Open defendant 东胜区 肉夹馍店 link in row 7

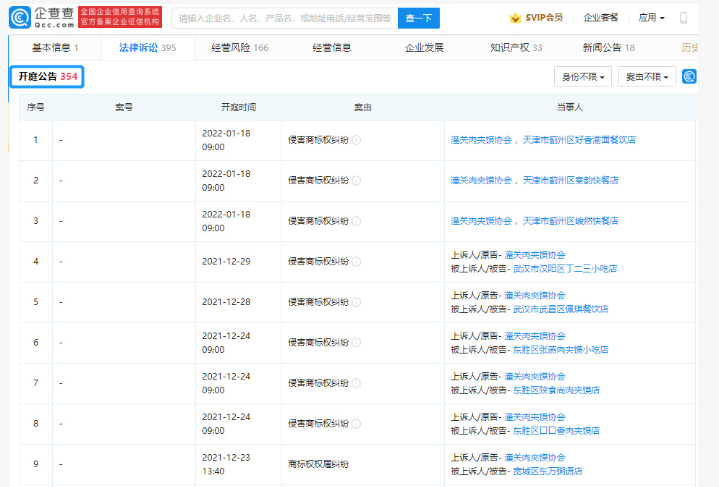tap(556, 390)
